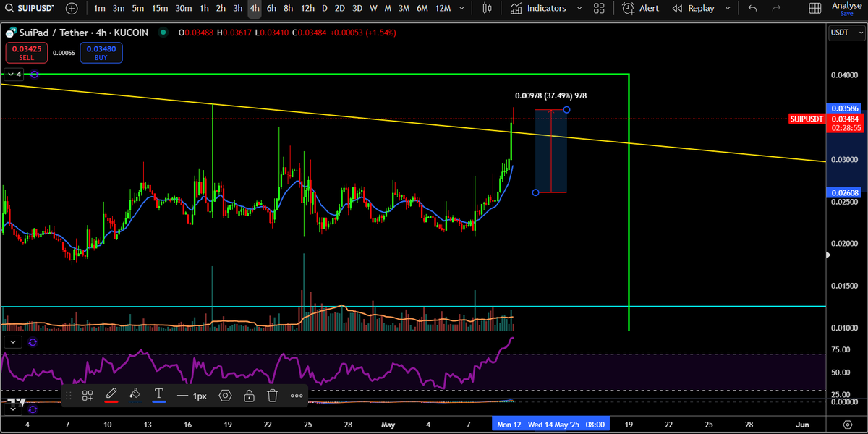Select the upper price range handle circle

point(566,110)
